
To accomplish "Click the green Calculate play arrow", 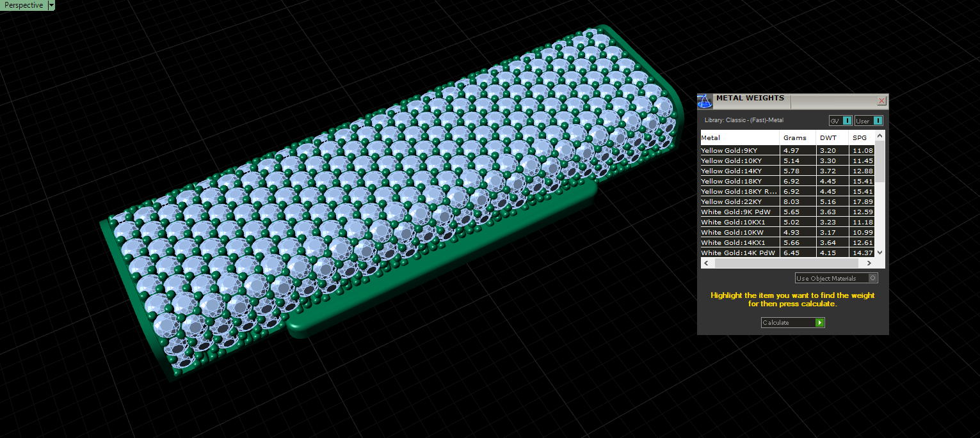I will (819, 323).
